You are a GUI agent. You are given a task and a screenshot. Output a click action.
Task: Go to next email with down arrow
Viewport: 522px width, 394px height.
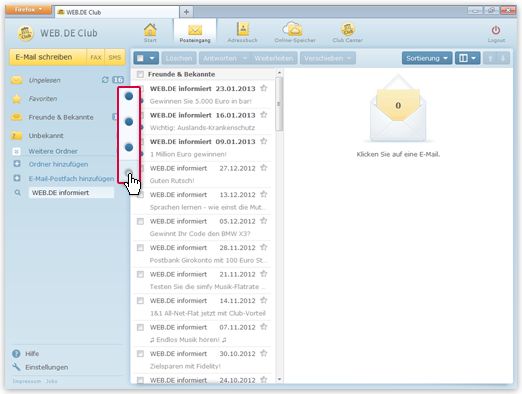[x=503, y=58]
